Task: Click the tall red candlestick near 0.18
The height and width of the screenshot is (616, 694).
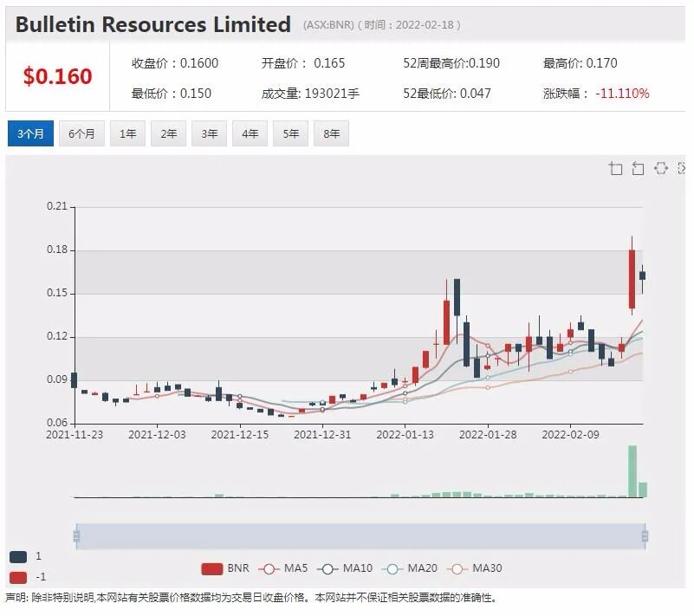Action: click(632, 279)
